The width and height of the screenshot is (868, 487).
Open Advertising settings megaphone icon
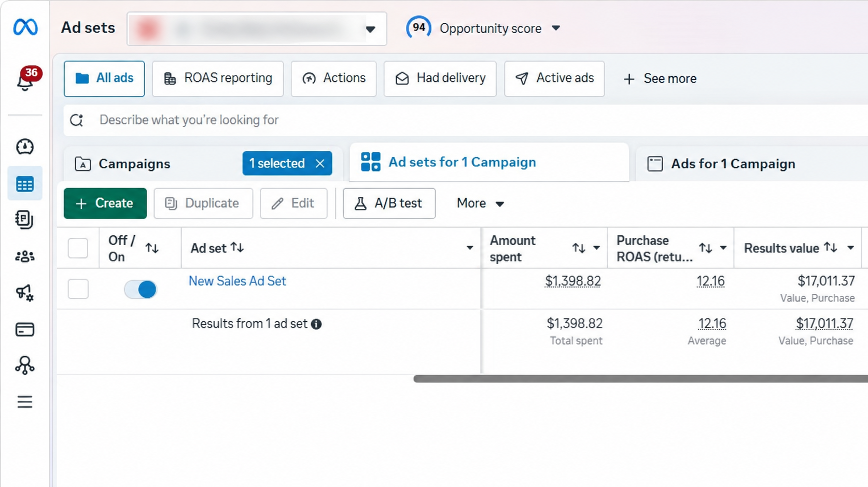(x=25, y=293)
